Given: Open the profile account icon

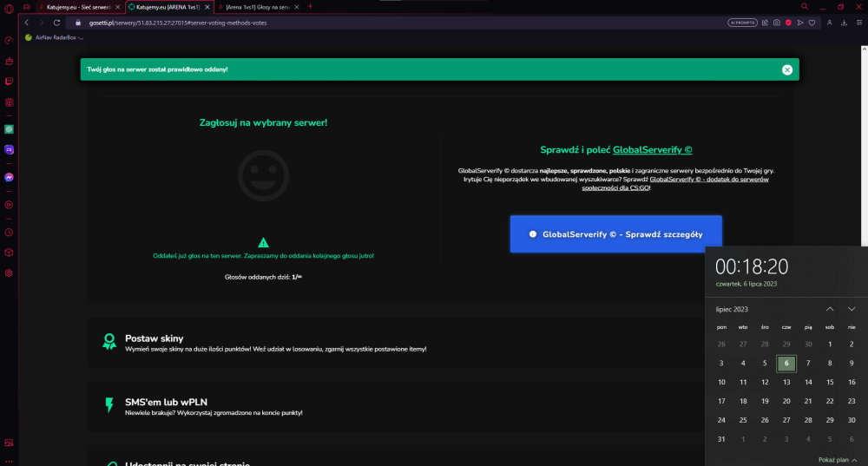Looking at the screenshot, I should [x=829, y=23].
